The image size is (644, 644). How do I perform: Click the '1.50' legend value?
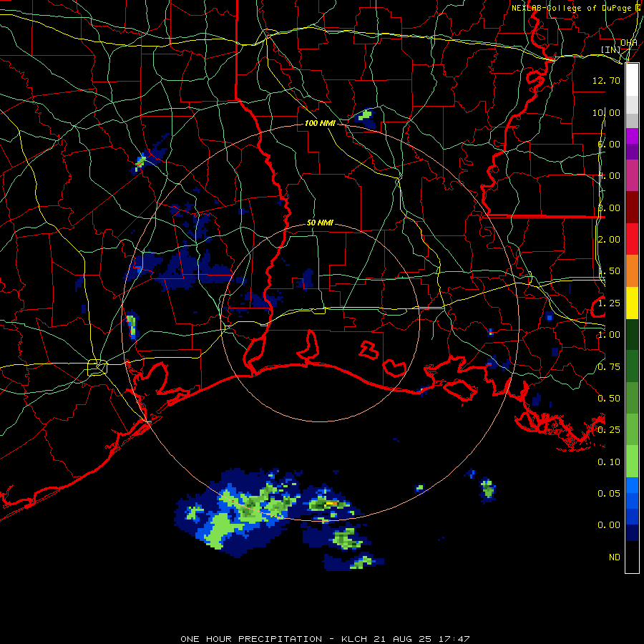tap(609, 271)
